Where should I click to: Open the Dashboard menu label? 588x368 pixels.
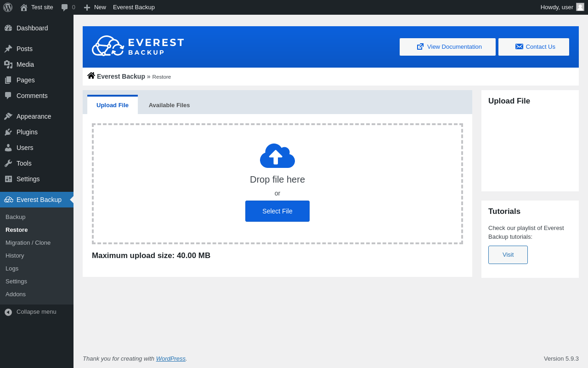coord(32,28)
